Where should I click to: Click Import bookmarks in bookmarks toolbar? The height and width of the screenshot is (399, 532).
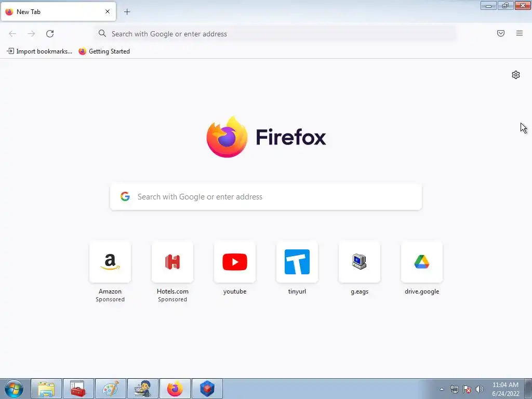click(x=39, y=51)
